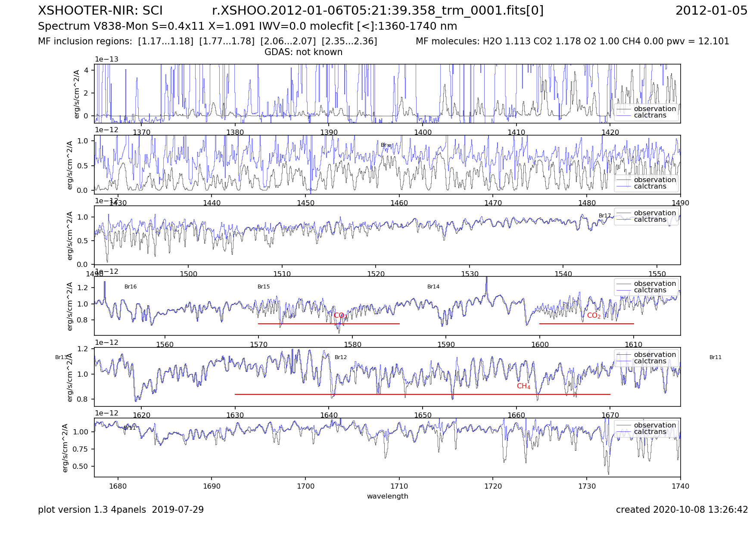Click the 'wavelength' x-axis label
Screen dimensions: 756x536
point(387,496)
